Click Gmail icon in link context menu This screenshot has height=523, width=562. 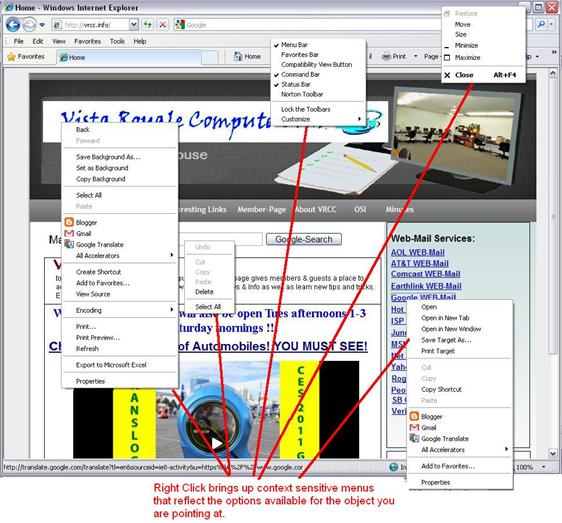[414, 427]
